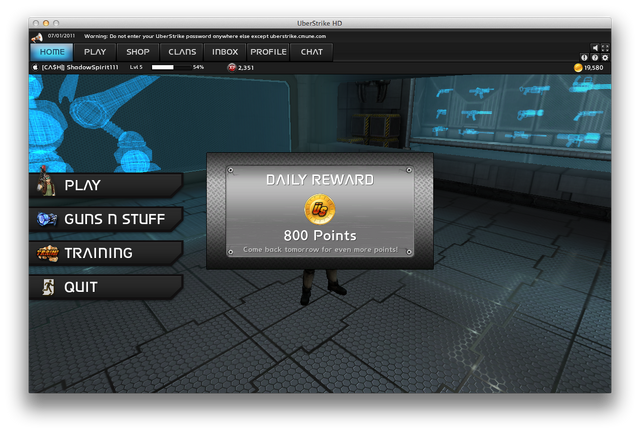The image size is (640, 433).
Task: Click QUIT in side menu
Action: [x=106, y=287]
